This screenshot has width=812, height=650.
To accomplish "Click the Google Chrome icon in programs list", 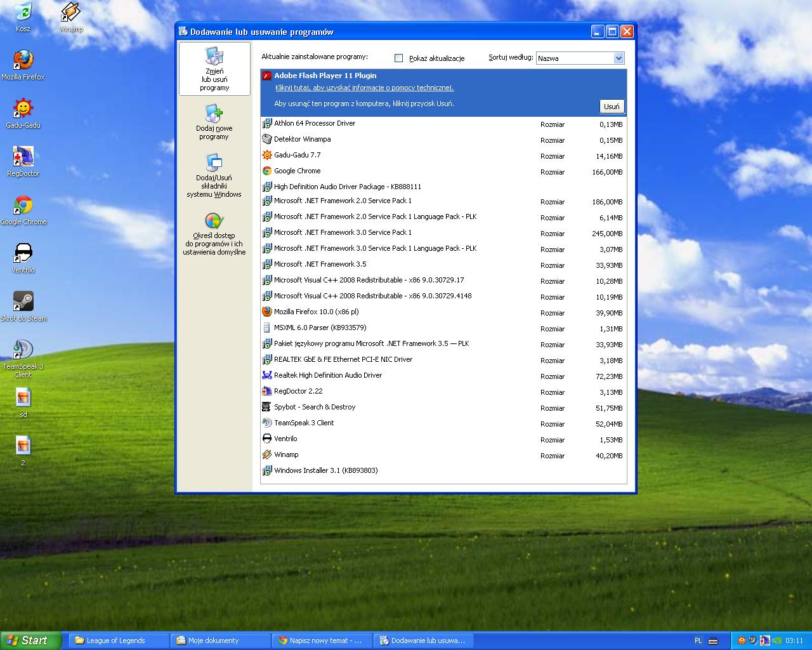I will pos(267,171).
